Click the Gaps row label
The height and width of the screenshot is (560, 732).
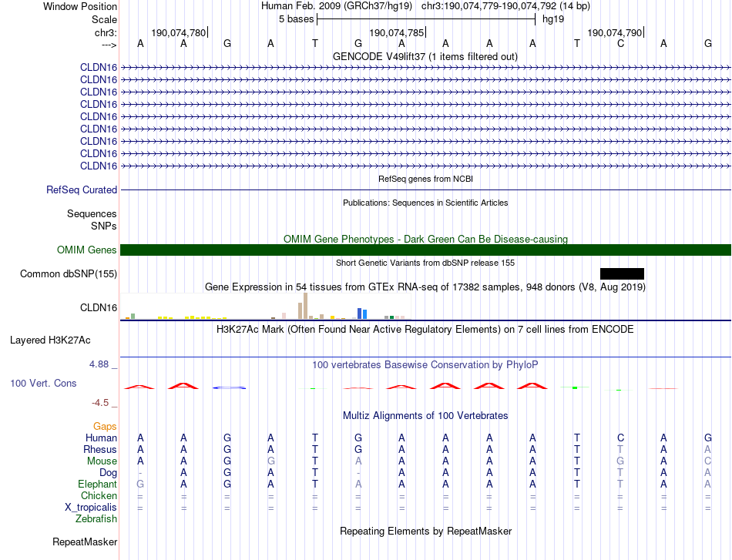coord(105,426)
